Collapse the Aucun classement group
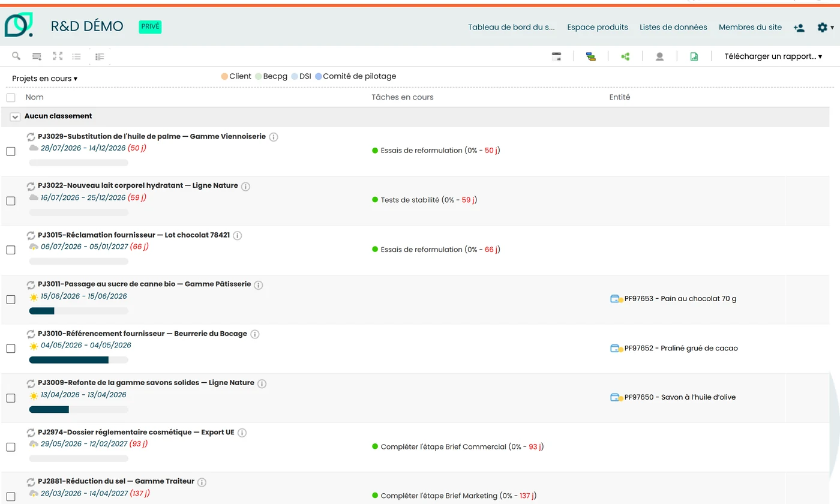This screenshot has width=840, height=504. click(16, 116)
